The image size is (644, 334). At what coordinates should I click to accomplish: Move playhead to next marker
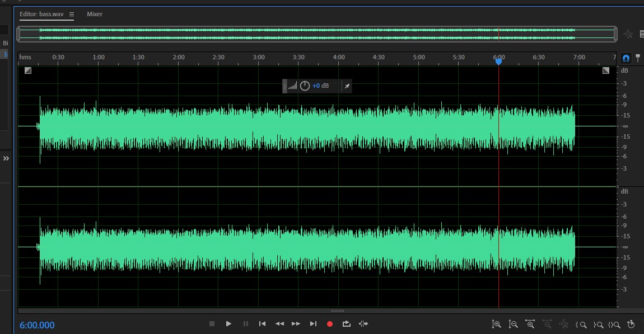(313, 324)
